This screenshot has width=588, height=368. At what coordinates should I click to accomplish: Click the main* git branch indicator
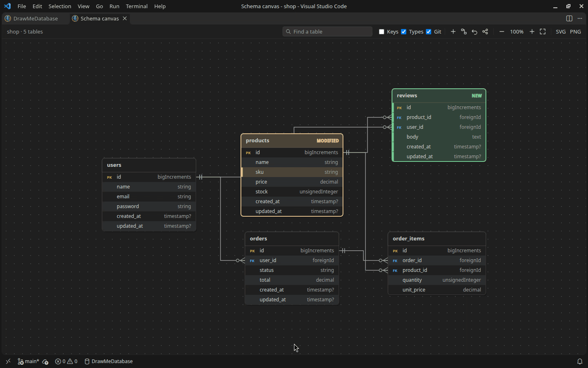pyautogui.click(x=28, y=361)
